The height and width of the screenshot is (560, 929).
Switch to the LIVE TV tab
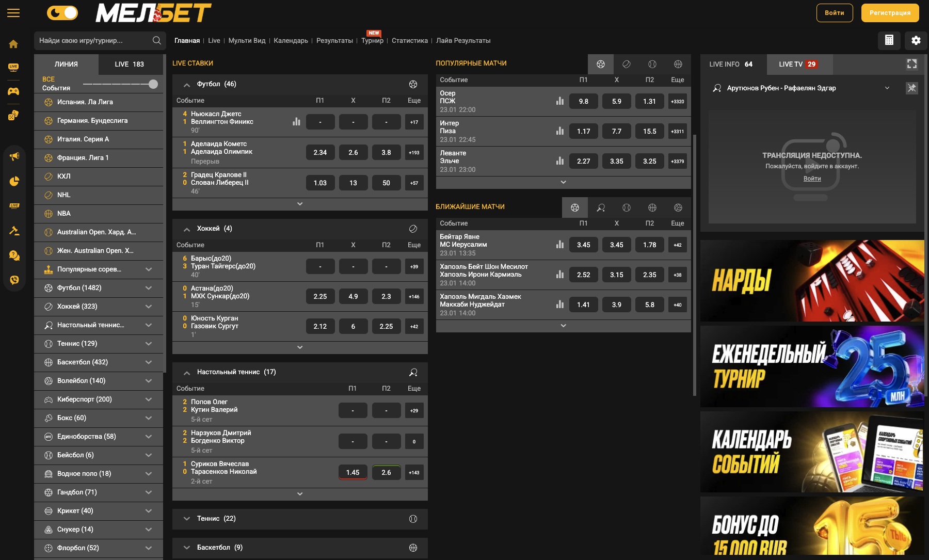tap(797, 64)
